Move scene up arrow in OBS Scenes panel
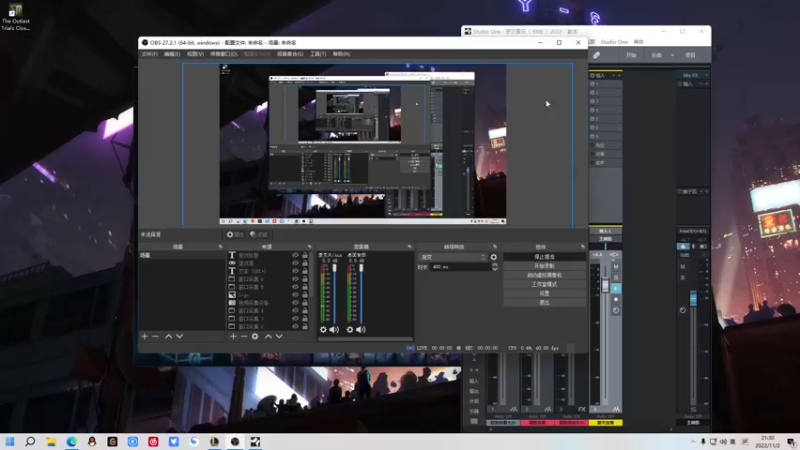The width and height of the screenshot is (800, 450). click(168, 336)
